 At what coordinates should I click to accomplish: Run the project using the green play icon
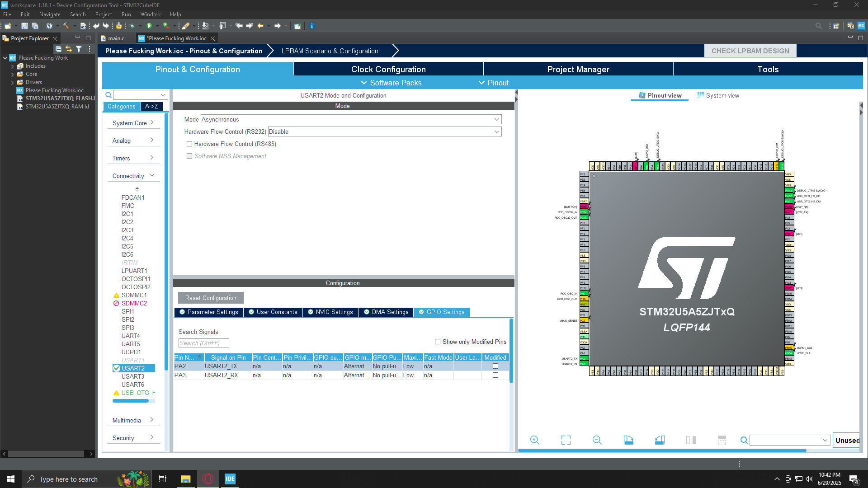[x=150, y=26]
